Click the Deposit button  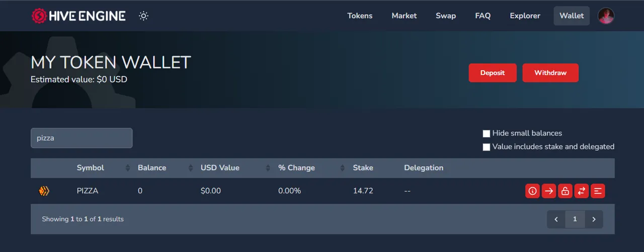pos(493,73)
